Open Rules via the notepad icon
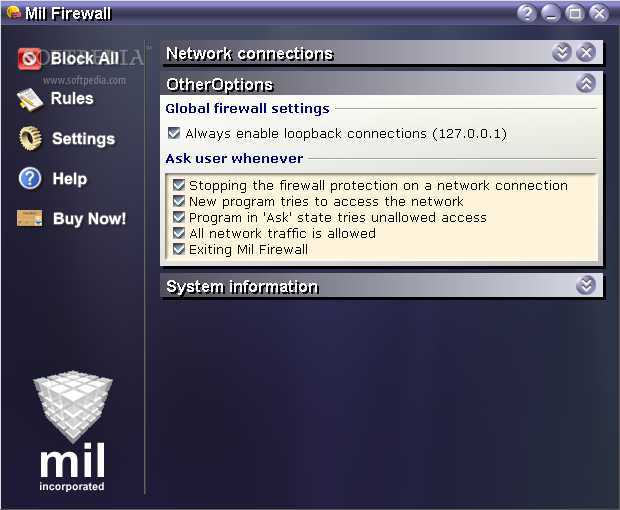Viewport: 620px width, 510px height. click(30, 100)
